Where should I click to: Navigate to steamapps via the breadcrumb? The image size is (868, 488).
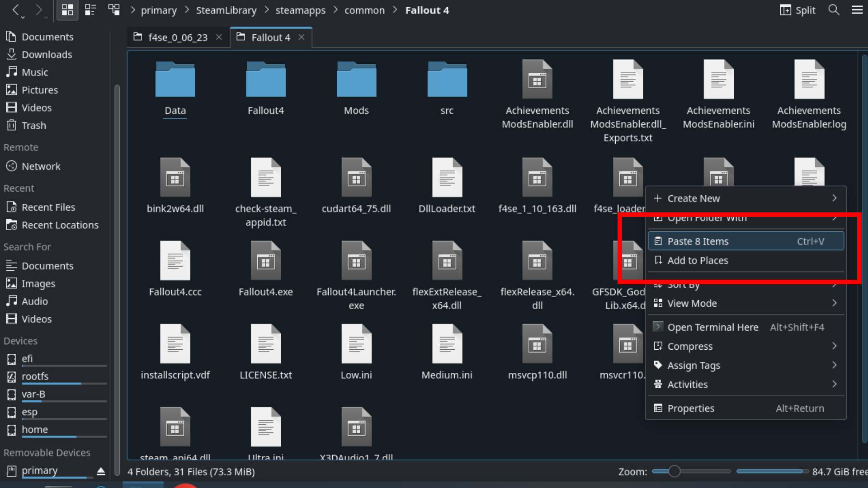[300, 10]
